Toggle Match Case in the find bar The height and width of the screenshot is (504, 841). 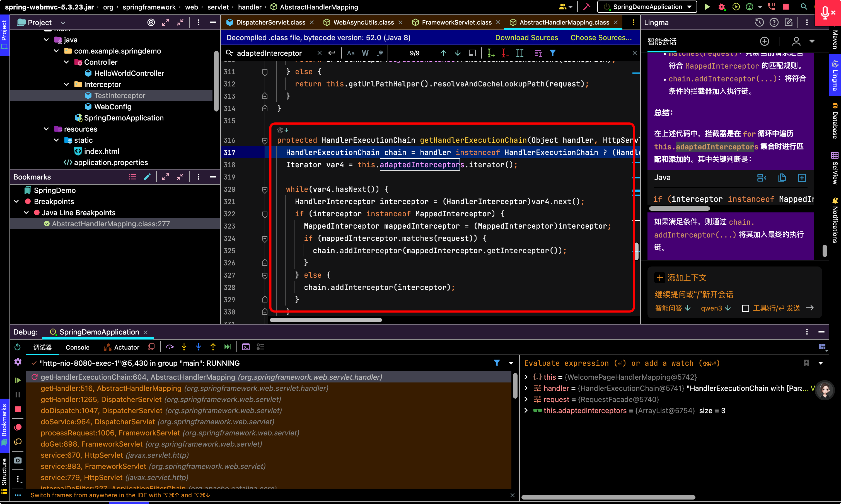point(351,53)
